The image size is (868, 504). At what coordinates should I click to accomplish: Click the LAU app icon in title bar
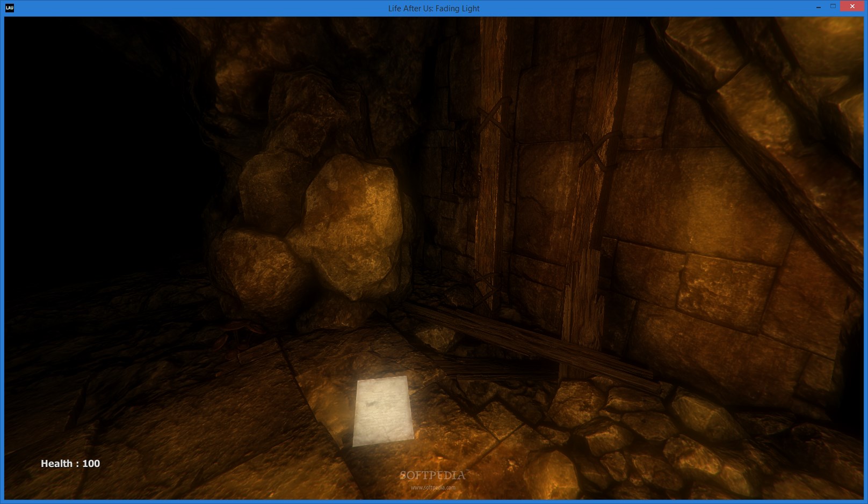click(9, 8)
